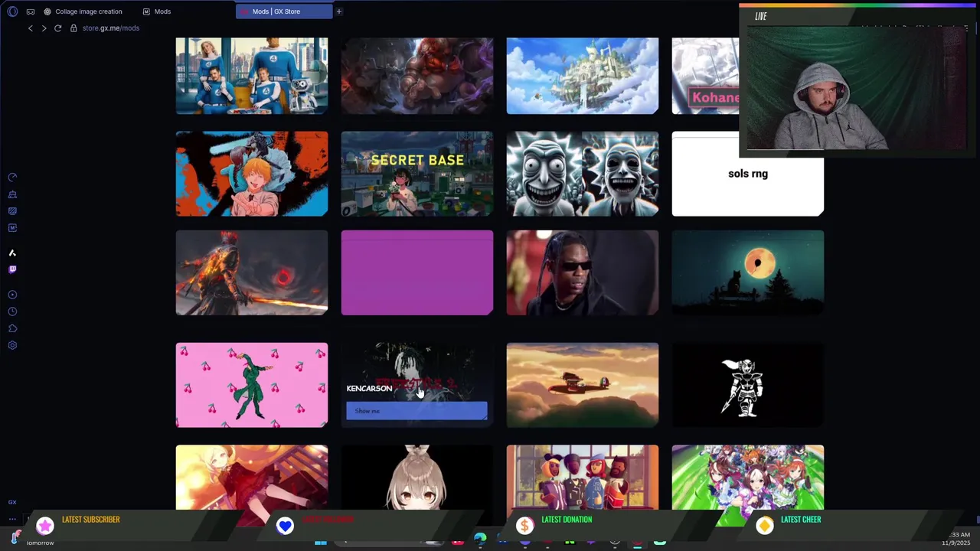Screen dimensions: 980x551
Task: Open the Player sidebar icon
Action: coord(12,295)
